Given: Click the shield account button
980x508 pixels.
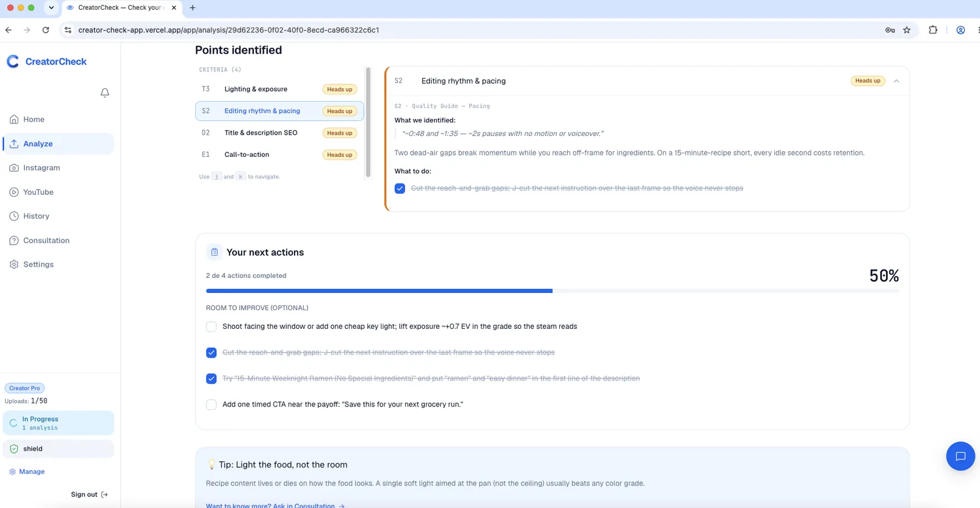Looking at the screenshot, I should (x=58, y=449).
